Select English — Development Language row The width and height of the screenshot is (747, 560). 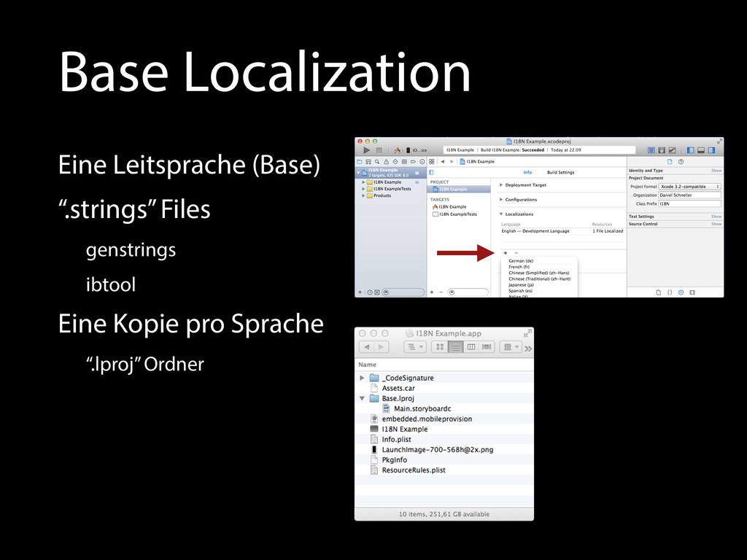pos(562,231)
